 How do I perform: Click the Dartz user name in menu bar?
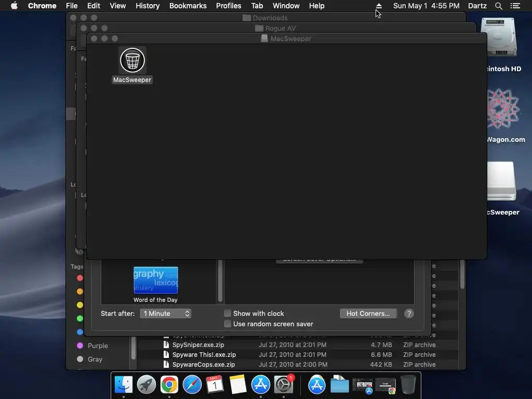coord(477,6)
